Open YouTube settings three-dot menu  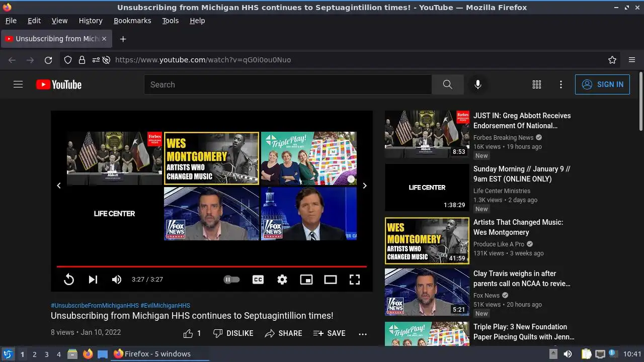point(561,84)
